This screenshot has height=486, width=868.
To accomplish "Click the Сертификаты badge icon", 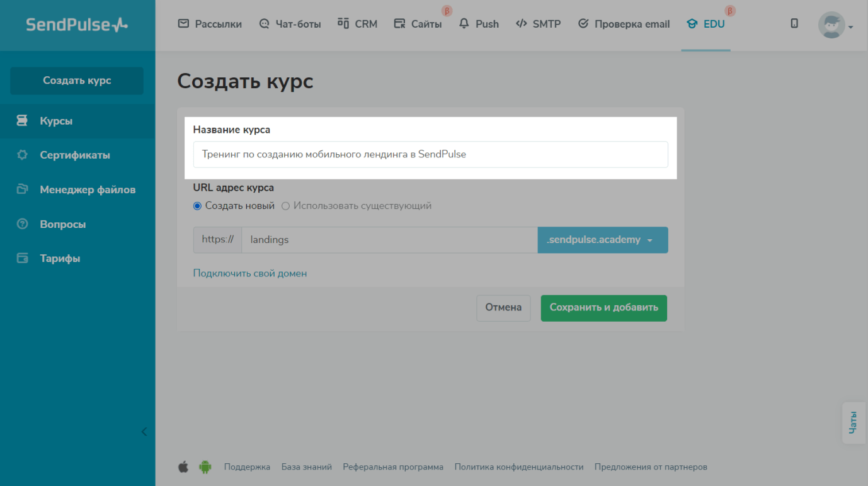I will point(22,155).
